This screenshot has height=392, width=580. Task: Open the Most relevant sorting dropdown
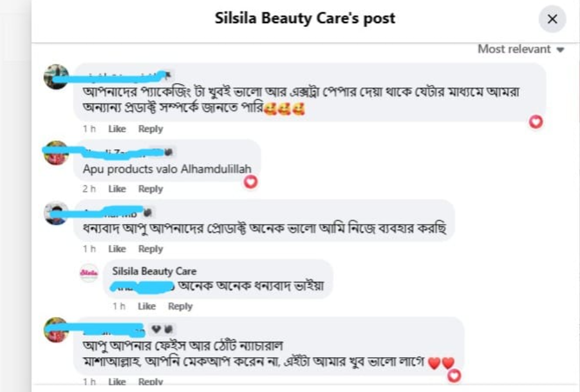520,50
